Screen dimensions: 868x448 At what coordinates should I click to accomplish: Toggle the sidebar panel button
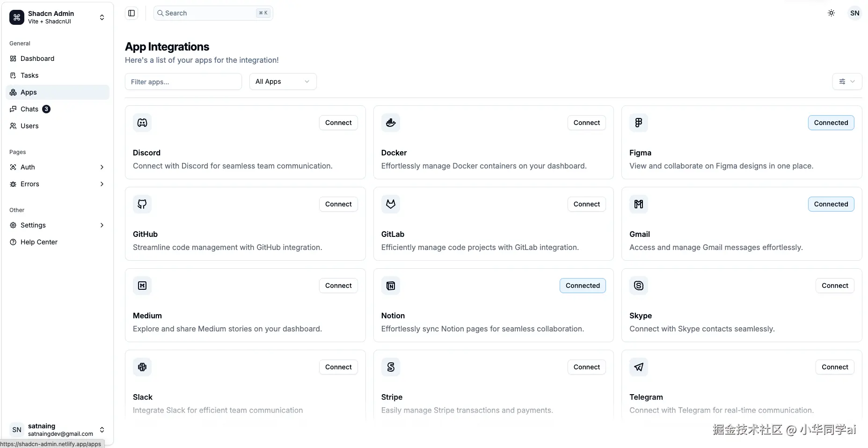(x=131, y=13)
